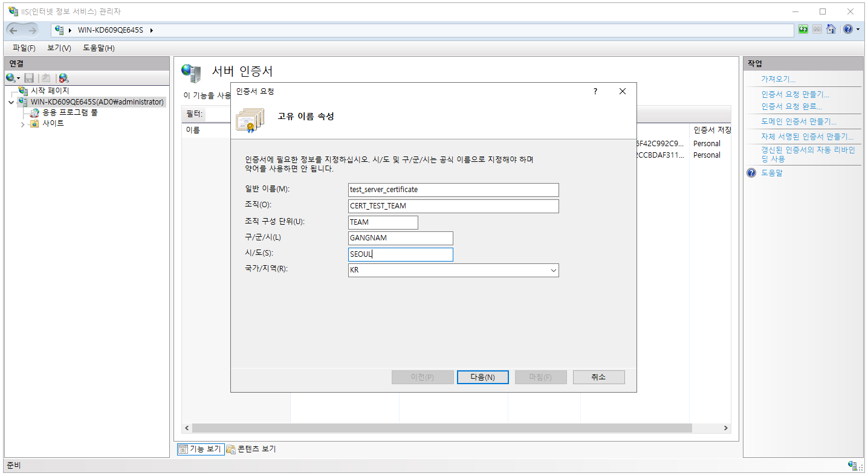Click the 응용 프로그램 풀 icon
Viewport: 868px width, 476px height.
34,112
